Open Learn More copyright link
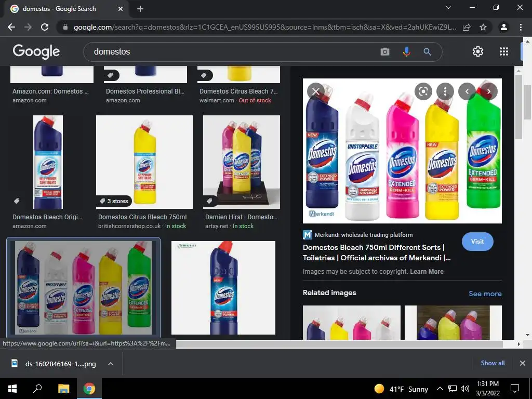Screen dimensions: 532x399 click(427, 271)
